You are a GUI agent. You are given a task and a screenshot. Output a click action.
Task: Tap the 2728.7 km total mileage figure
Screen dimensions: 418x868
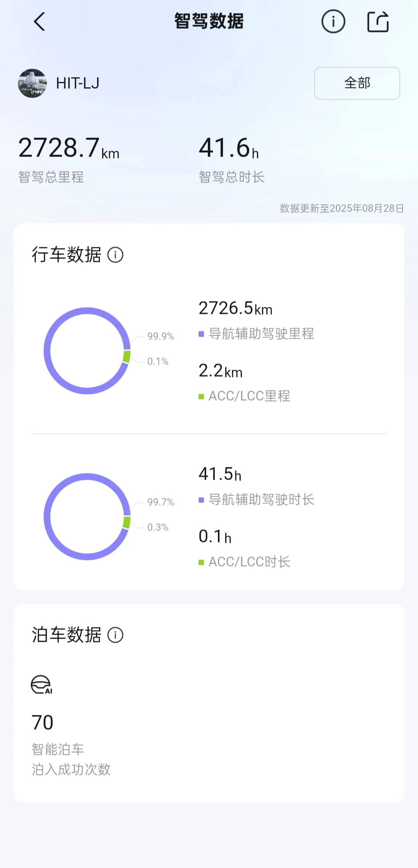[x=69, y=148]
